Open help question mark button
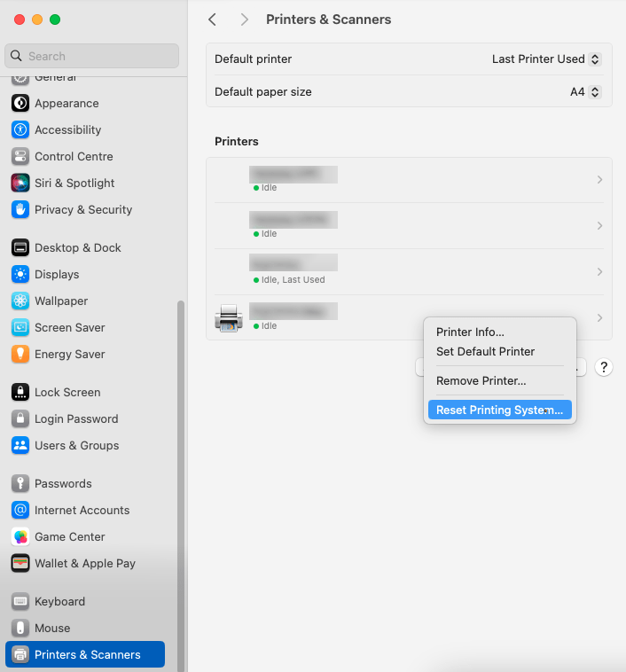This screenshot has height=672, width=626. pyautogui.click(x=604, y=367)
